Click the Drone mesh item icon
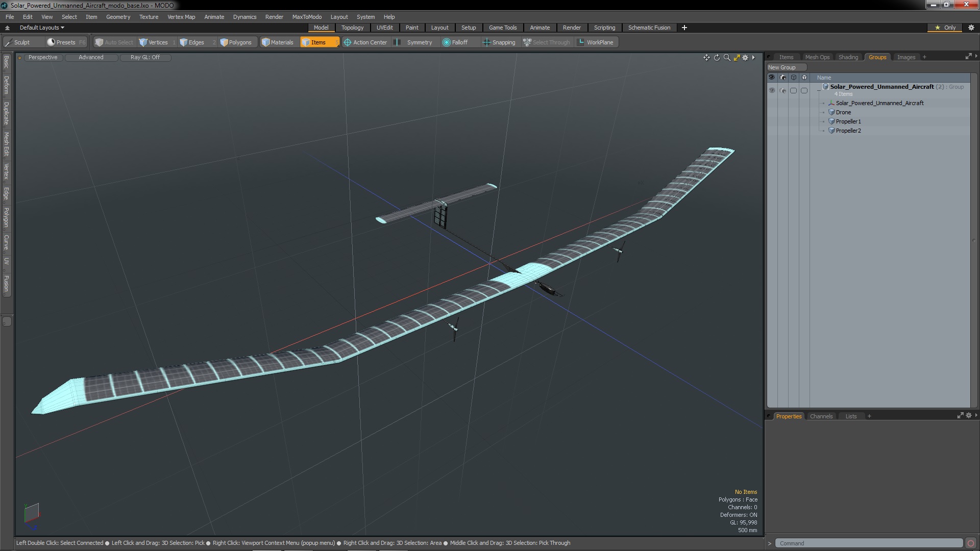 [x=831, y=112]
